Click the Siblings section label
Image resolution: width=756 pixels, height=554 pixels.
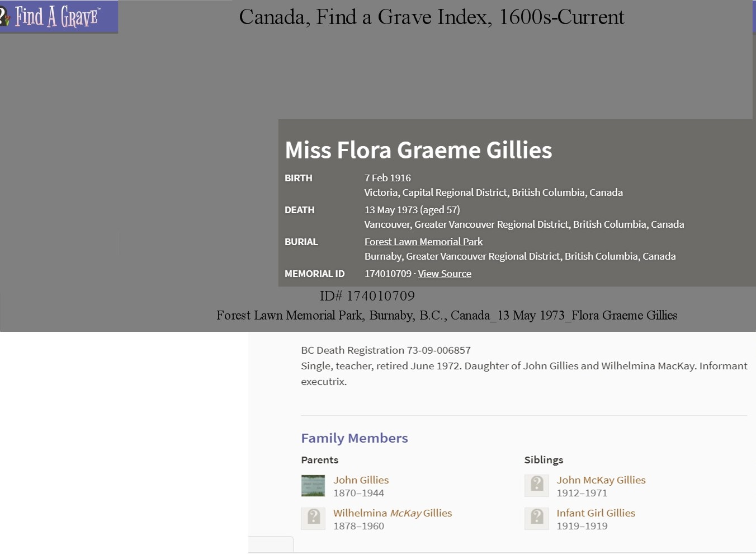coord(544,460)
